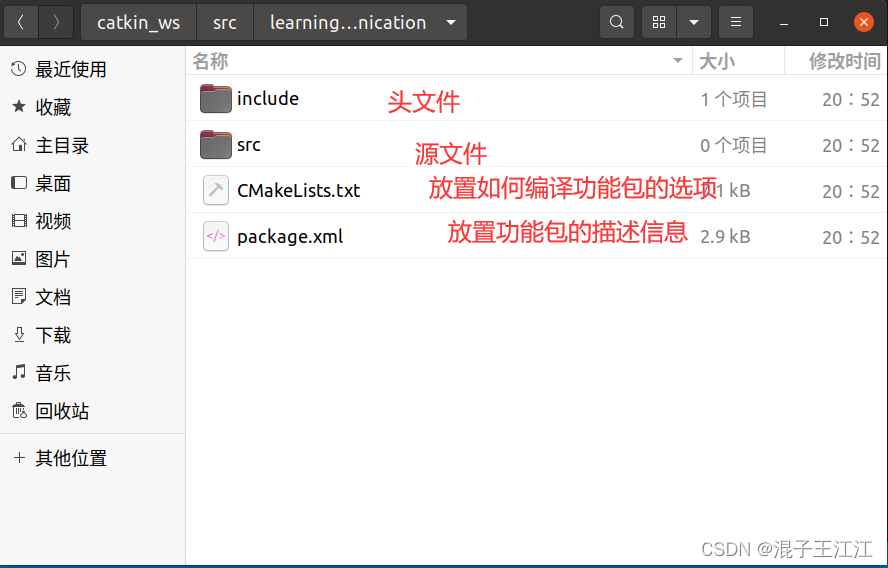This screenshot has height=568, width=888.
Task: Open 主目录 in the sidebar
Action: tap(62, 145)
